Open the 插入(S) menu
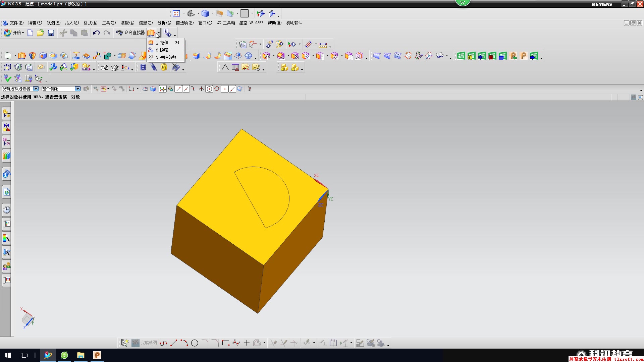The width and height of the screenshot is (644, 362). (x=72, y=23)
